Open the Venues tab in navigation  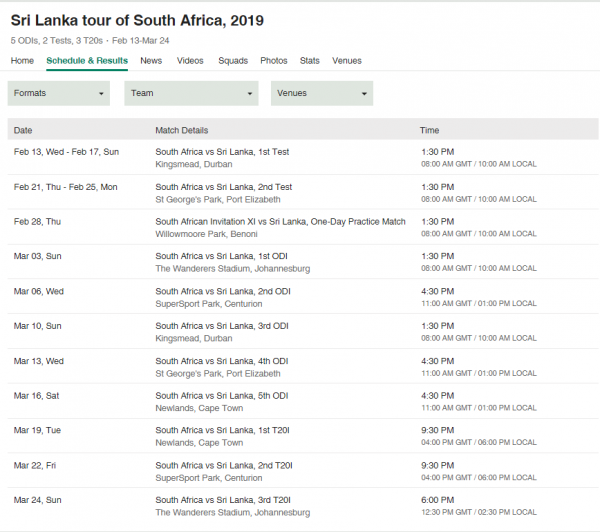coord(347,60)
